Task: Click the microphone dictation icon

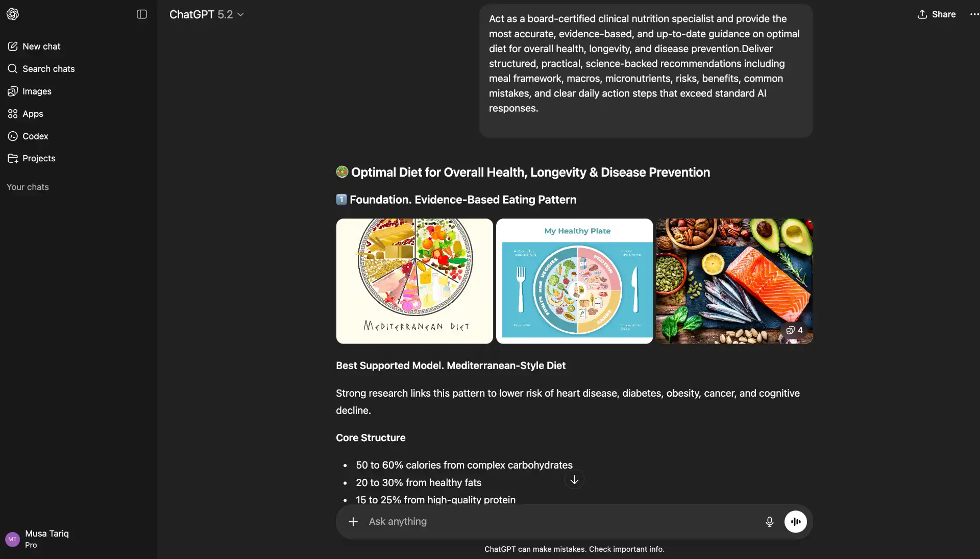Action: [x=769, y=521]
